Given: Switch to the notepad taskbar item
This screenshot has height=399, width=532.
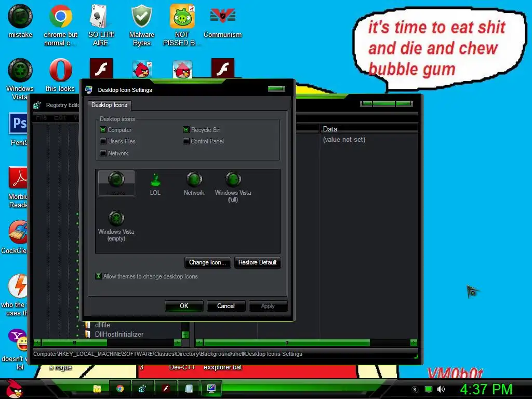Looking at the screenshot, I should click(x=189, y=389).
